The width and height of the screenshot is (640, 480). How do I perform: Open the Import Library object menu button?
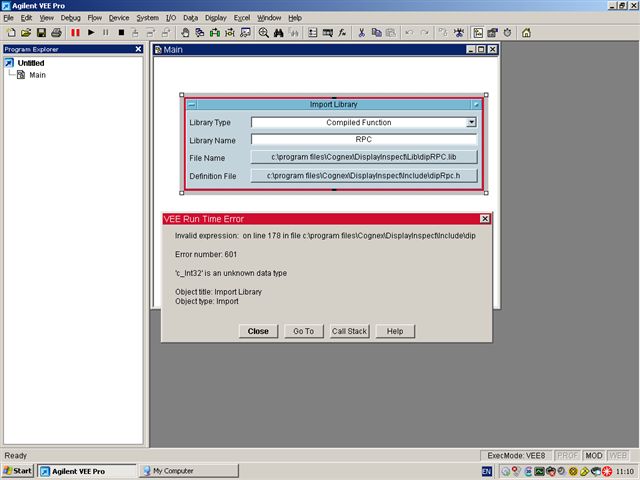192,104
